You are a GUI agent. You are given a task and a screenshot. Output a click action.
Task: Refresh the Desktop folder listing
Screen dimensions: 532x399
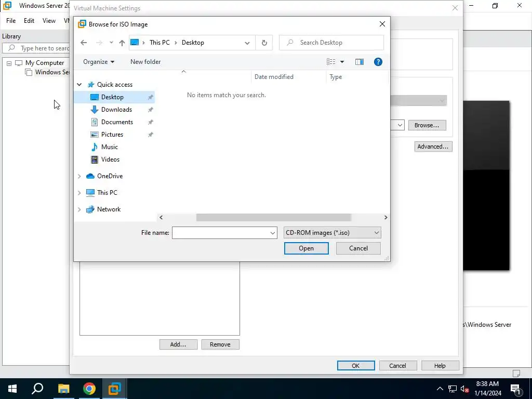pyautogui.click(x=264, y=43)
